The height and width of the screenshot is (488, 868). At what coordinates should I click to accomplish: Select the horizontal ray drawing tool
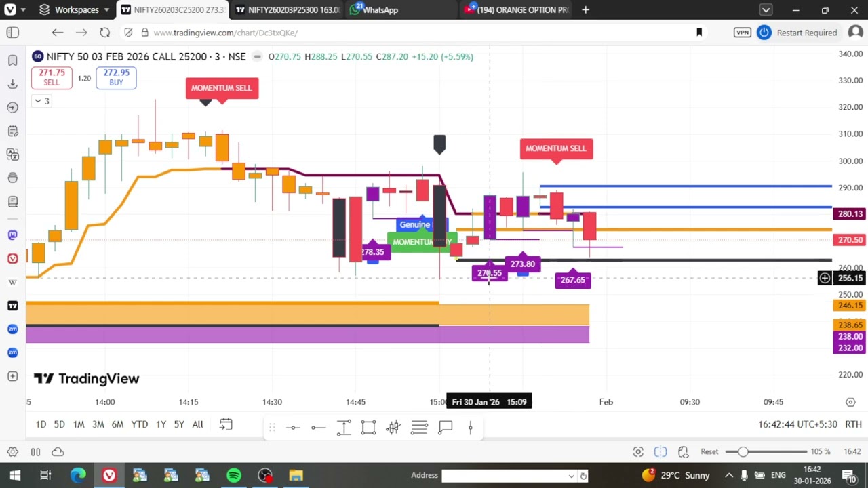pos(318,427)
